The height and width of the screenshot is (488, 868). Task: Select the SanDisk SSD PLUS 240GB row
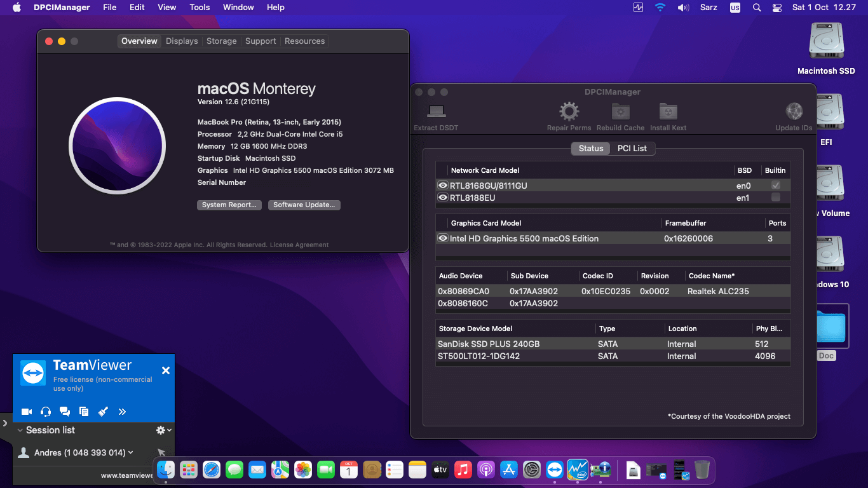613,344
